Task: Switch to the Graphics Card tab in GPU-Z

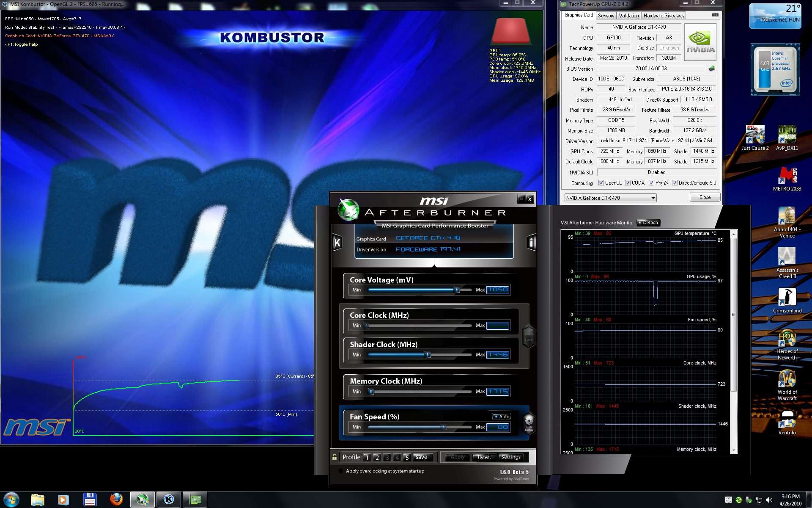Action: 579,15
